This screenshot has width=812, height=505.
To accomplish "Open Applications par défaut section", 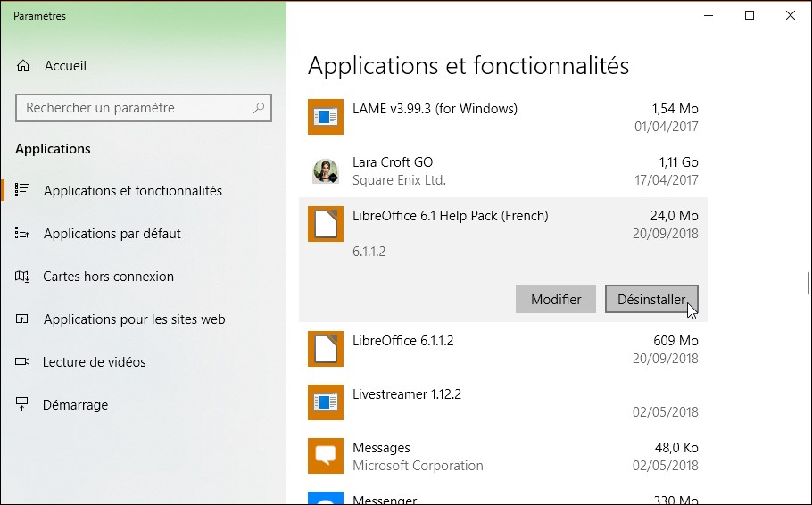I will click(x=112, y=234).
